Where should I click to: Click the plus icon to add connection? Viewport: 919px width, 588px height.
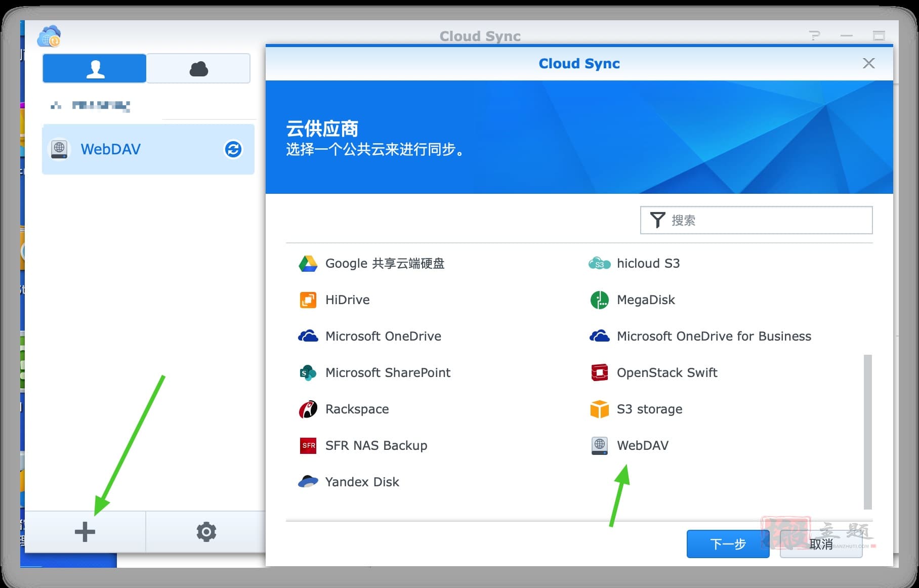point(85,532)
